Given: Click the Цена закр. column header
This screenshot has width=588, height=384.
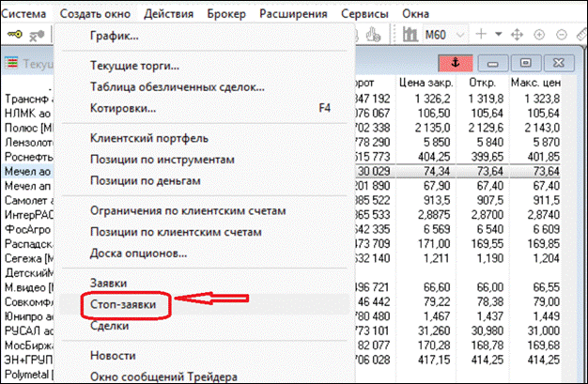Looking at the screenshot, I should click(422, 82).
